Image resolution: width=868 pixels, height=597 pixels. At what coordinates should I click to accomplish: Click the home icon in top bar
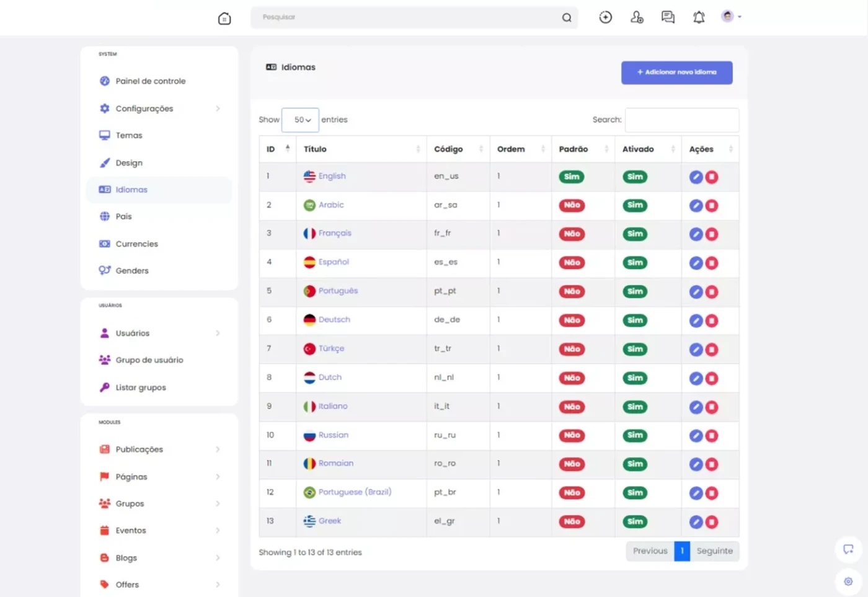tap(224, 18)
